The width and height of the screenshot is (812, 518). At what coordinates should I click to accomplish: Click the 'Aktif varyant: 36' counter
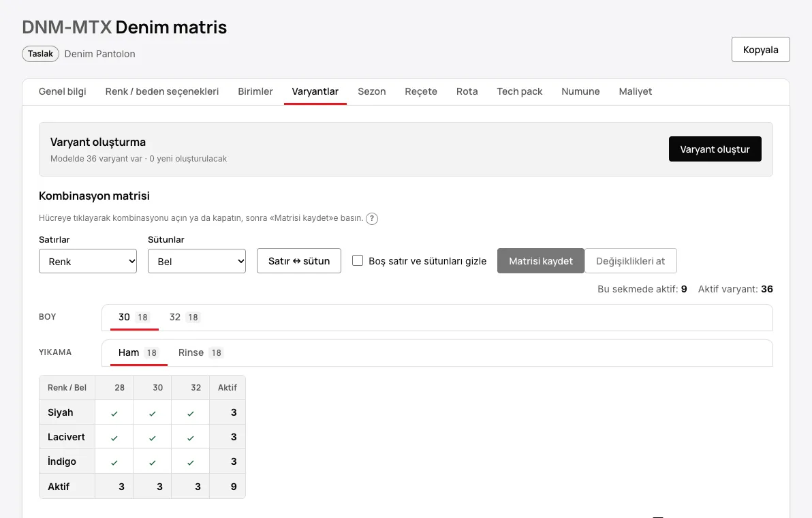pos(735,289)
